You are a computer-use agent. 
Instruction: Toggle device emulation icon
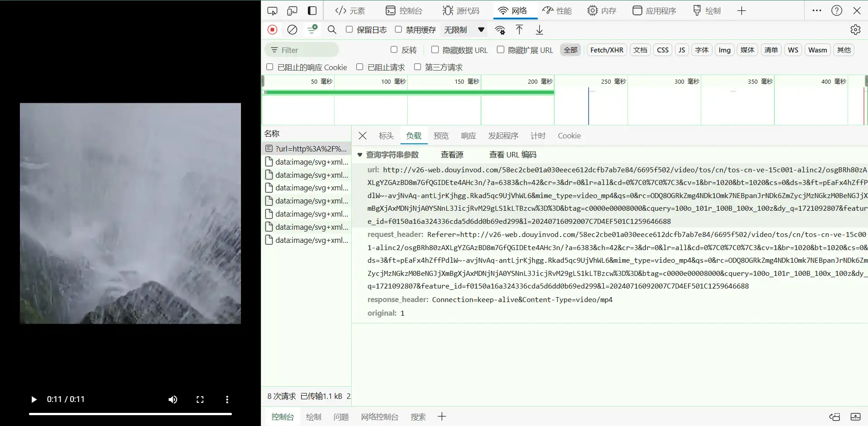(292, 11)
